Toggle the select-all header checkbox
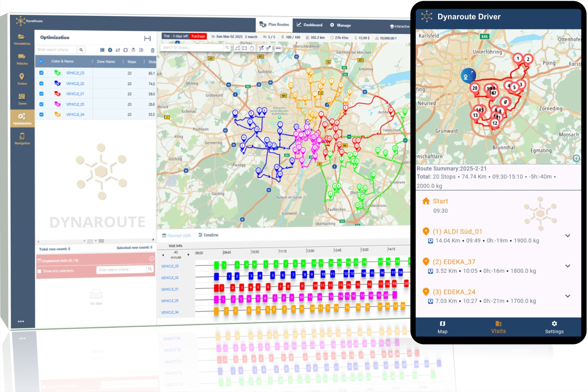The width and height of the screenshot is (588, 392). click(41, 61)
